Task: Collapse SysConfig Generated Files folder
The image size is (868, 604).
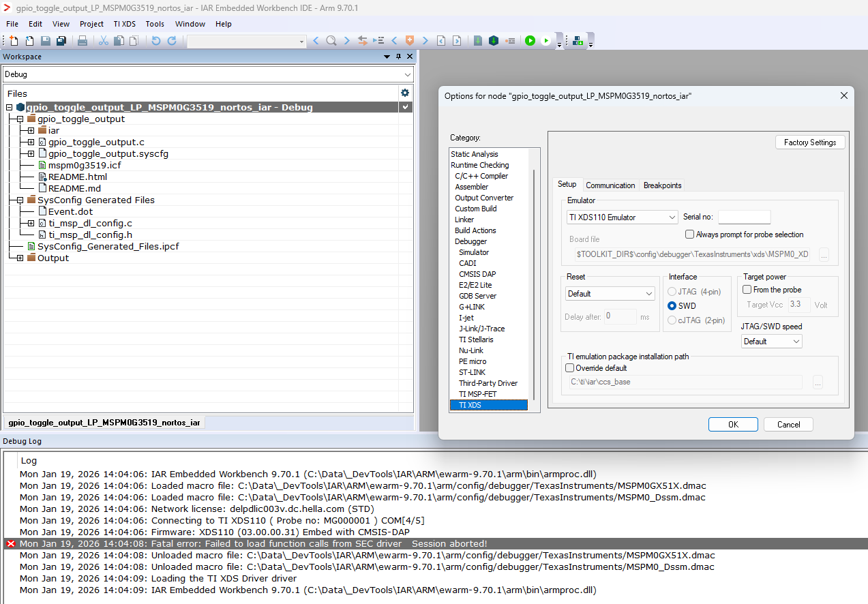Action: coord(20,200)
